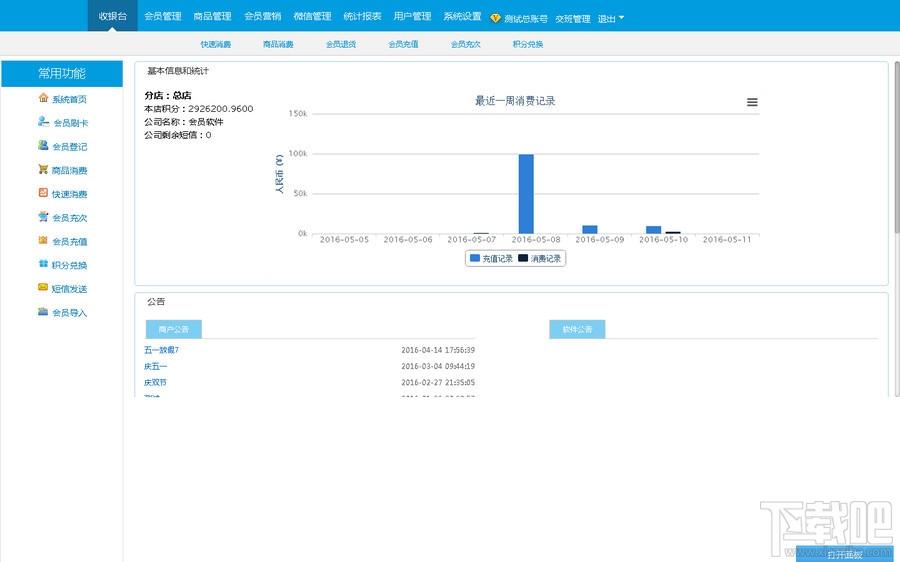The height and width of the screenshot is (562, 900).
Task: Open the 会员管理 top menu
Action: coord(162,16)
